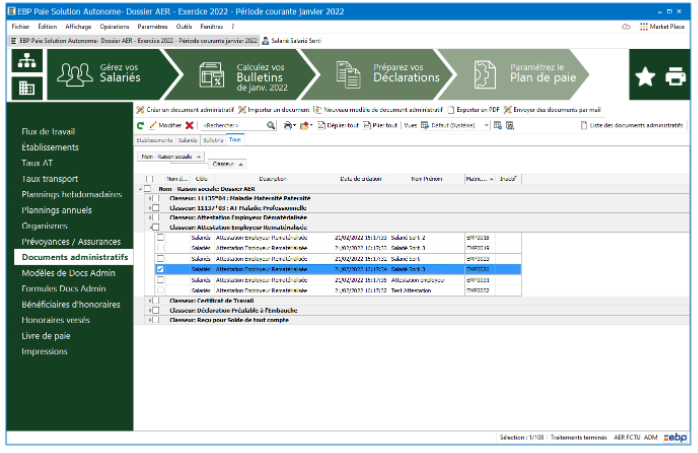Check the Certificat de Travail classeur box
Viewport: 698px width, 453px height.
(x=156, y=301)
